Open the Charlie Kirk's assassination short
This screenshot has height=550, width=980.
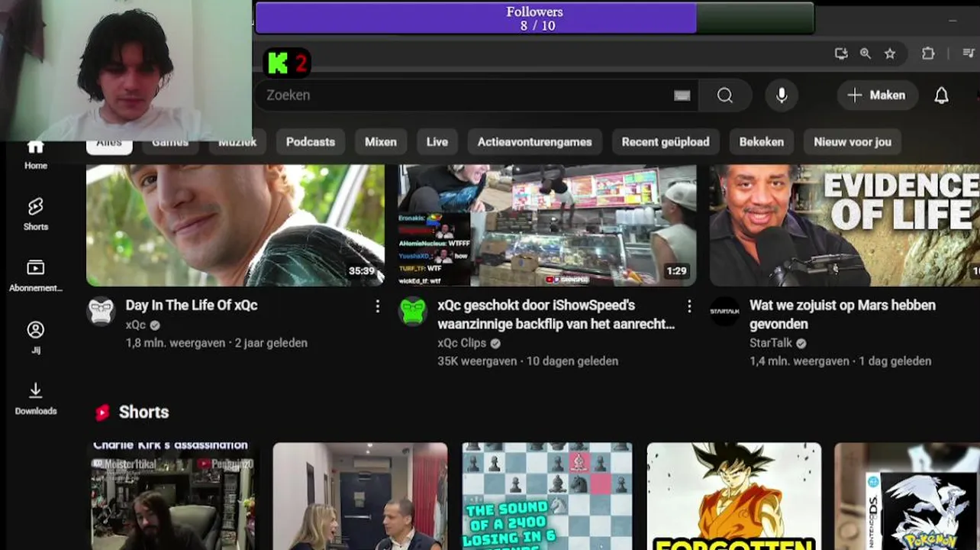click(x=173, y=496)
